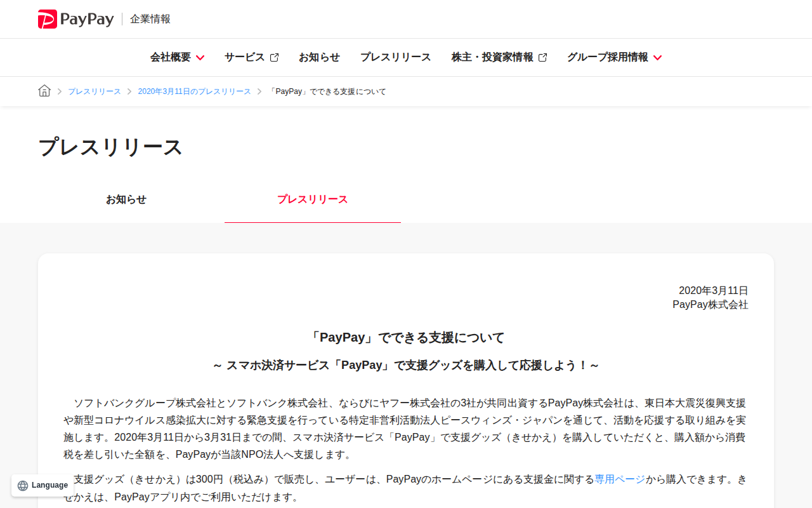Expand the グループ採用情報 menu
The image size is (812, 508).
(614, 57)
